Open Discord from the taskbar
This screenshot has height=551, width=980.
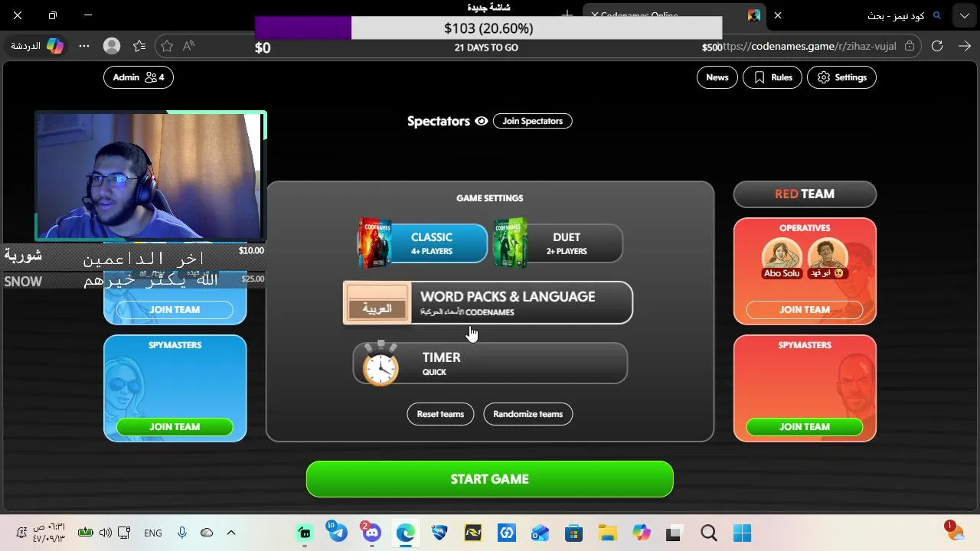pyautogui.click(x=371, y=533)
